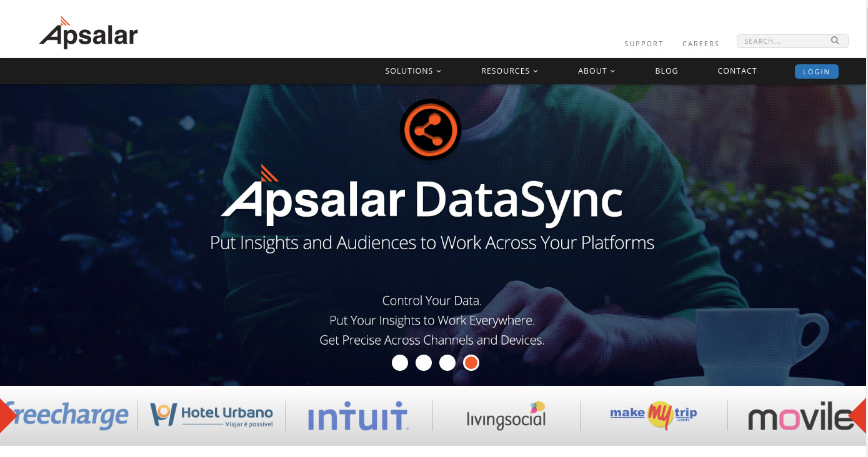The height and width of the screenshot is (457, 868).
Task: Open the Contact menu item
Action: coord(737,71)
